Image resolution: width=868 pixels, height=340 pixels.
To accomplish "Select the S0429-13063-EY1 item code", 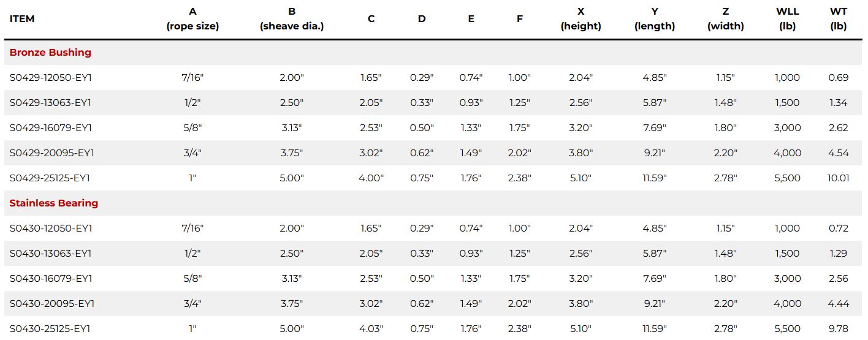I will pyautogui.click(x=50, y=103).
